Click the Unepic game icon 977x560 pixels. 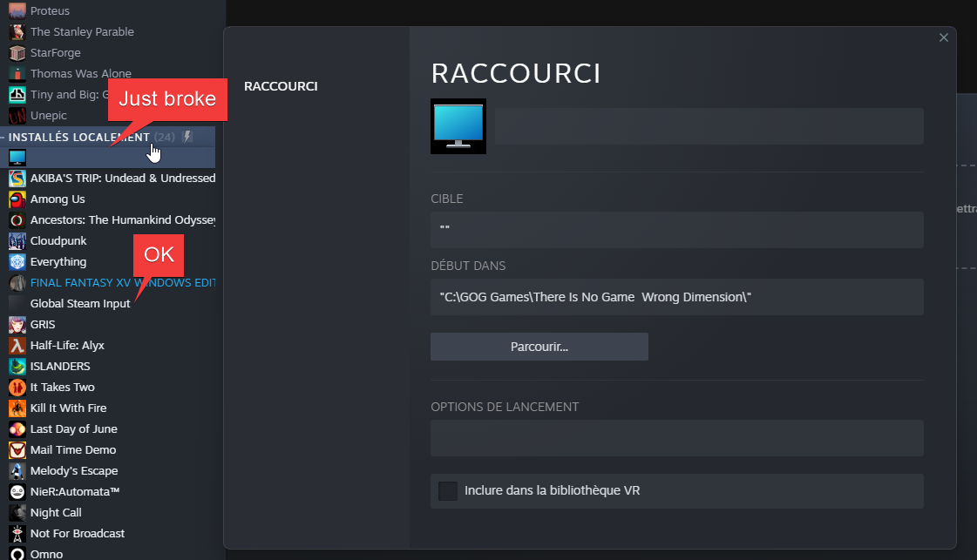[x=17, y=115]
